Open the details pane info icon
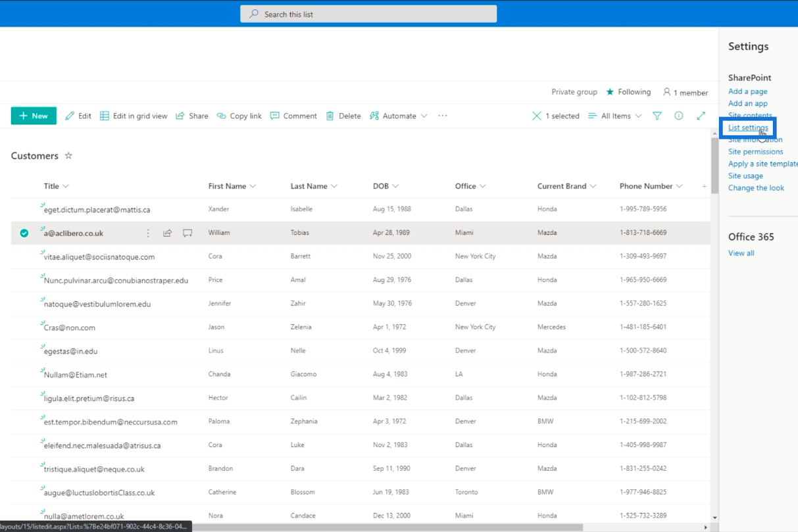Image resolution: width=798 pixels, height=532 pixels. (x=679, y=116)
